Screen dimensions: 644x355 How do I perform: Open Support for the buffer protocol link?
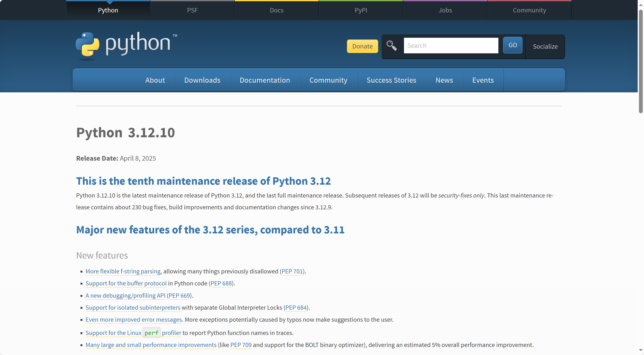pos(126,284)
